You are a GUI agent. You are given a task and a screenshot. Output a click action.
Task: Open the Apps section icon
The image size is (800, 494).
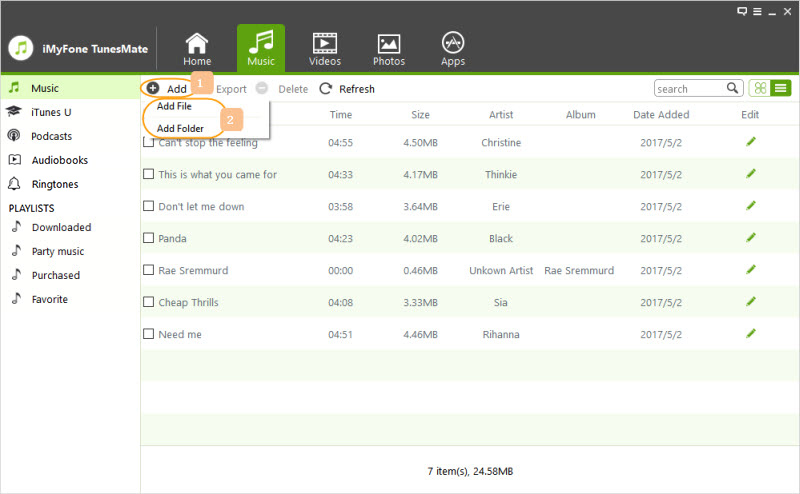coord(453,49)
